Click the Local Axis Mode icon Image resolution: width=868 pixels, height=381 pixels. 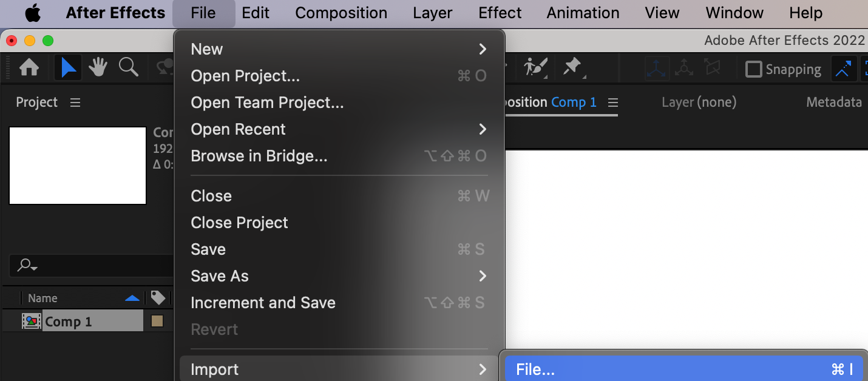(657, 69)
